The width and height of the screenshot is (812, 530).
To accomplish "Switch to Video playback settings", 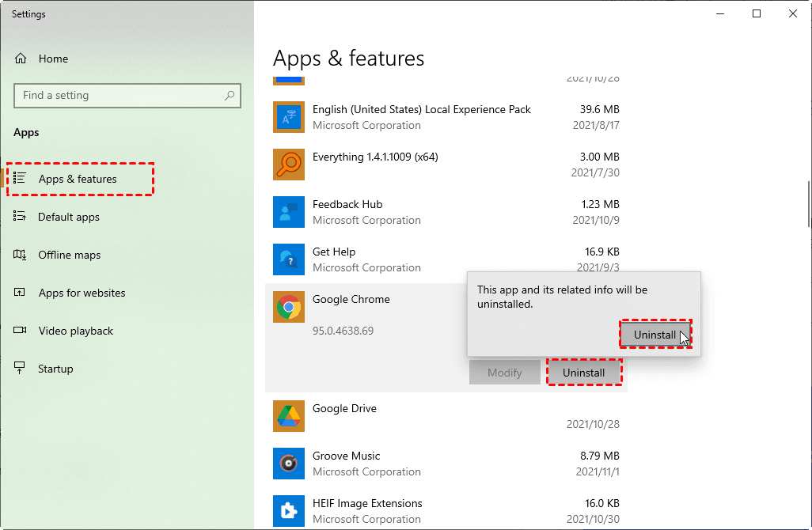I will pyautogui.click(x=76, y=331).
